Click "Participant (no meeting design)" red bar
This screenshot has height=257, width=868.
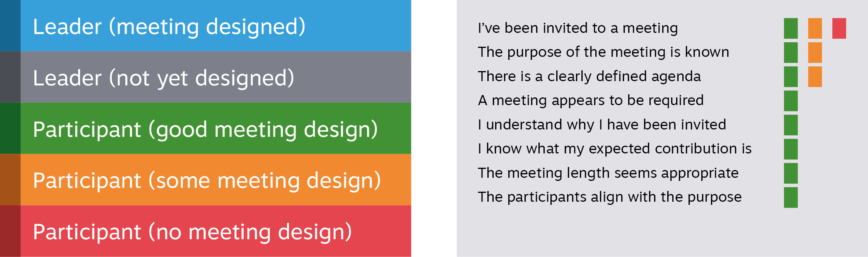(215, 231)
